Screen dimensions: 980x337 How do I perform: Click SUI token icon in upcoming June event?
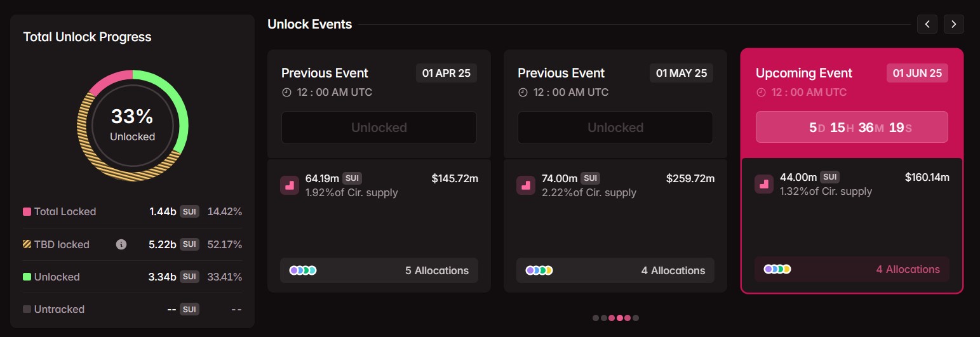coord(764,184)
